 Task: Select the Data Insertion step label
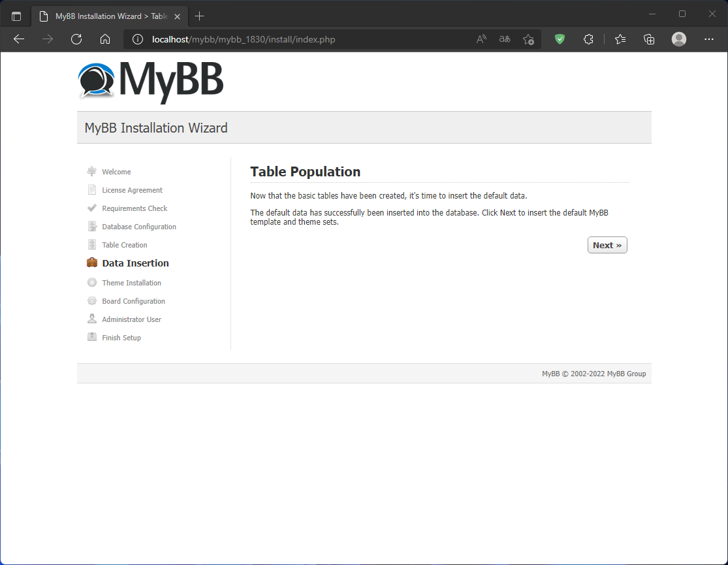click(136, 263)
